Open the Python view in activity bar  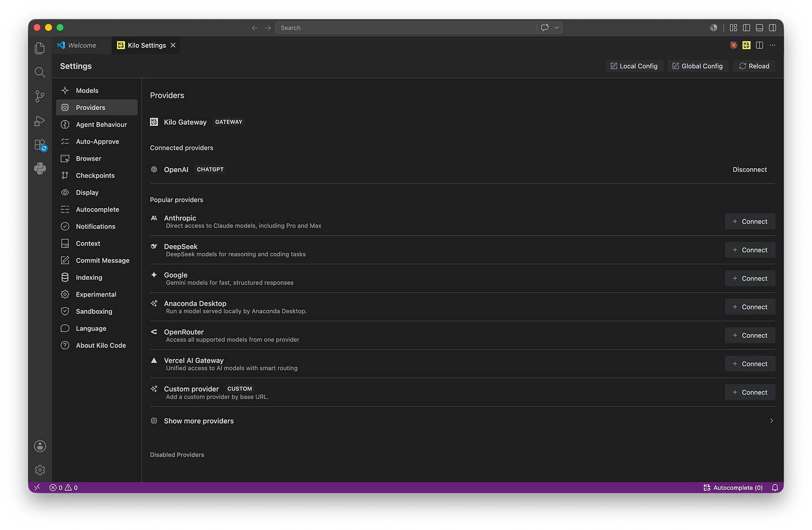tap(40, 168)
